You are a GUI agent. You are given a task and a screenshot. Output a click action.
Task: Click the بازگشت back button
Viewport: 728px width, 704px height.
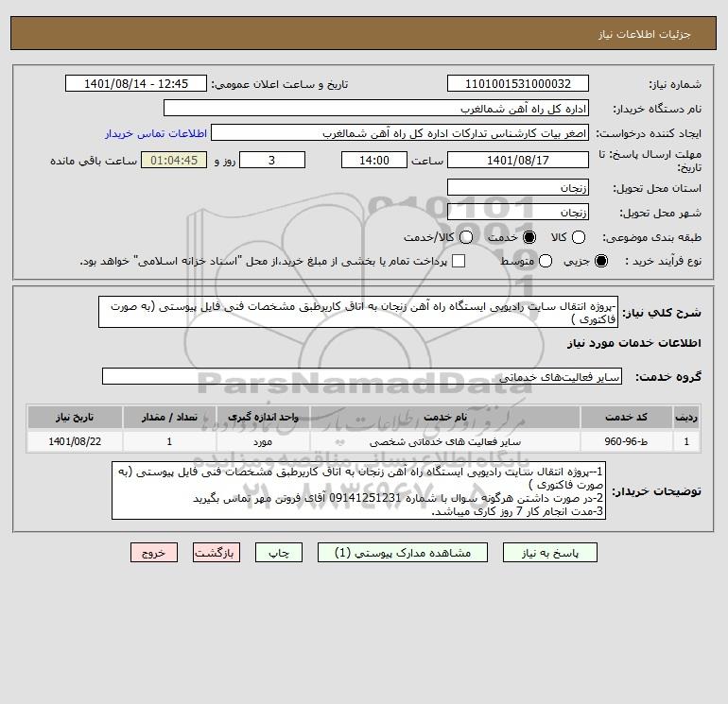(217, 553)
